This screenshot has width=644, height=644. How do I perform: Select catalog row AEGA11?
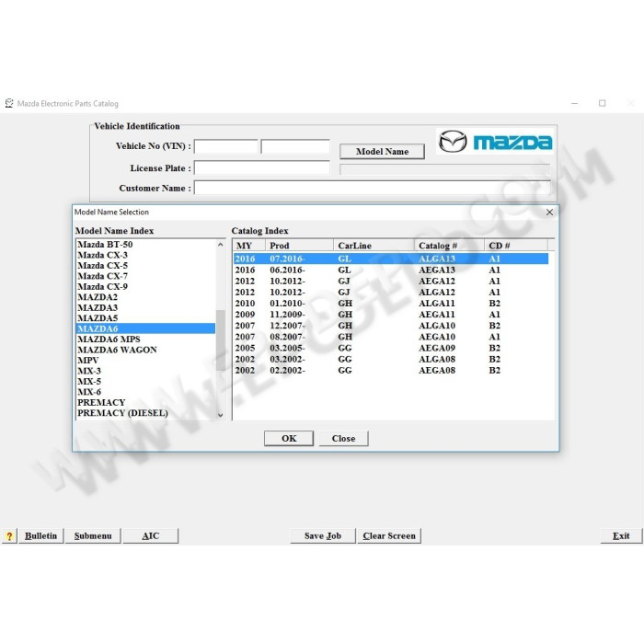pos(391,315)
